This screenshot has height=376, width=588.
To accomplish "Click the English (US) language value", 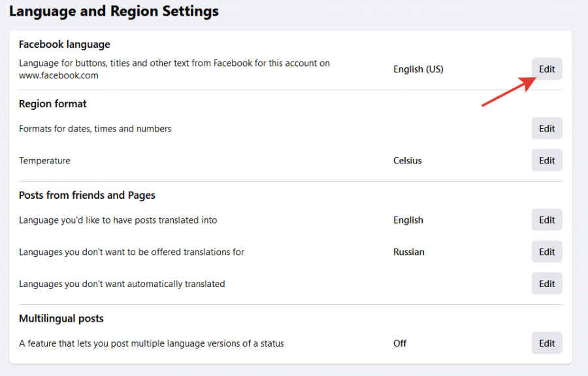I will [x=418, y=69].
